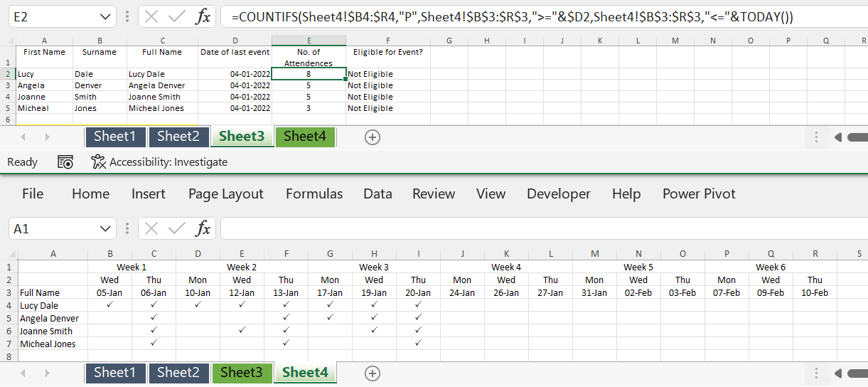Switch to Sheet2 tab in lower window

click(178, 372)
